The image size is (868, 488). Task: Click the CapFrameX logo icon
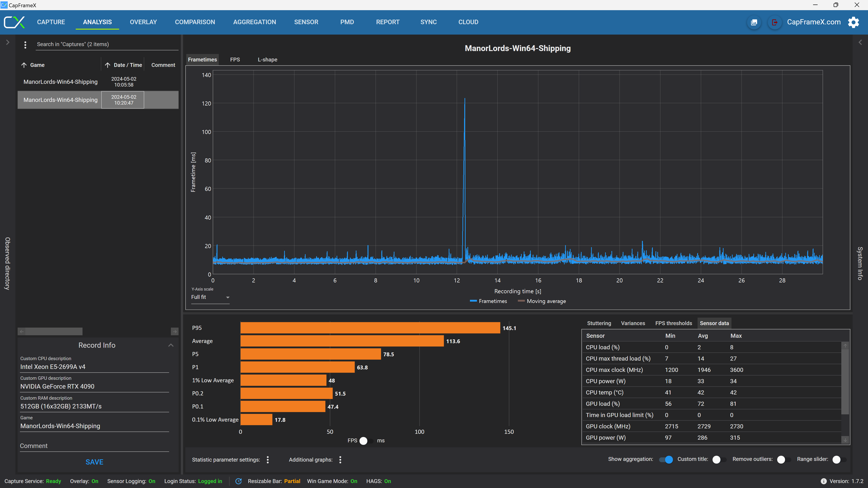tap(14, 22)
